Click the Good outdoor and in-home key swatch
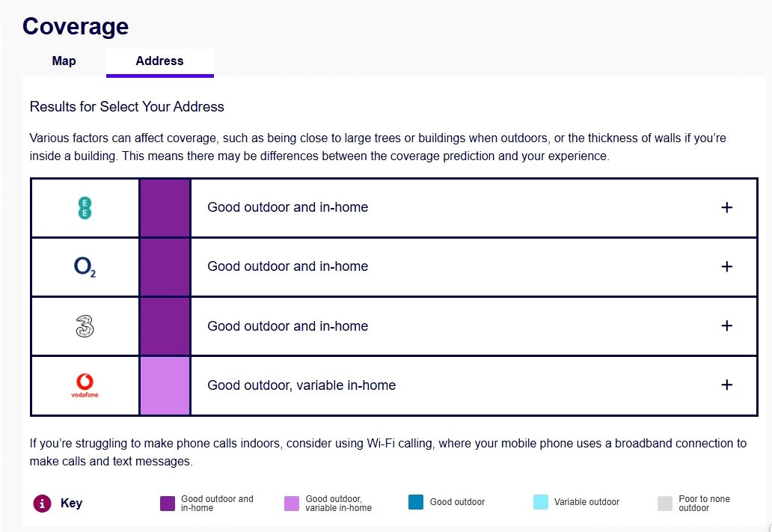This screenshot has height=532, width=772. 168,503
